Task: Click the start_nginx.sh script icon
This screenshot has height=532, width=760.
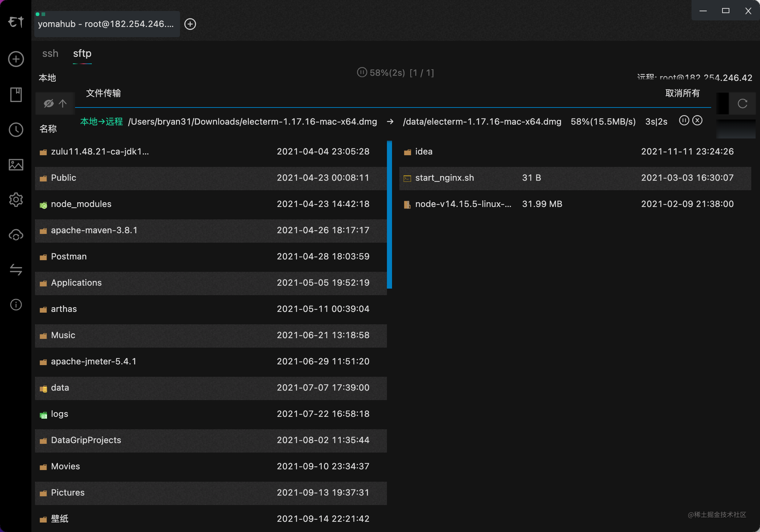Action: 407,179
